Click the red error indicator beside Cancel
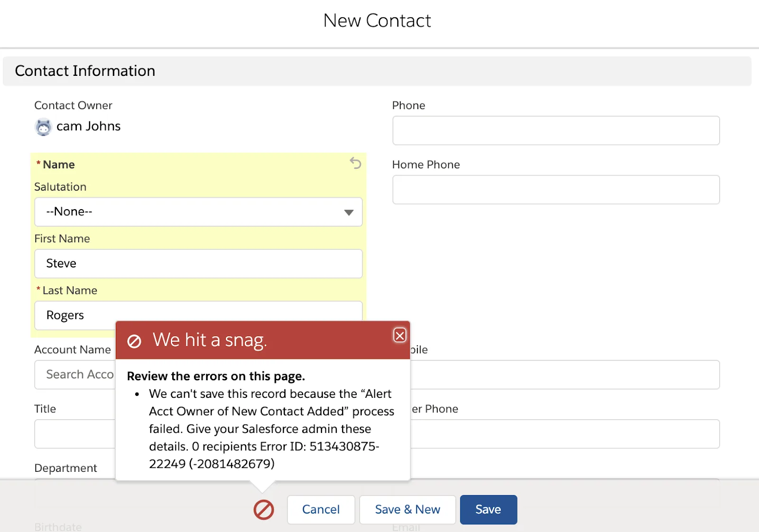759x532 pixels. [x=264, y=510]
